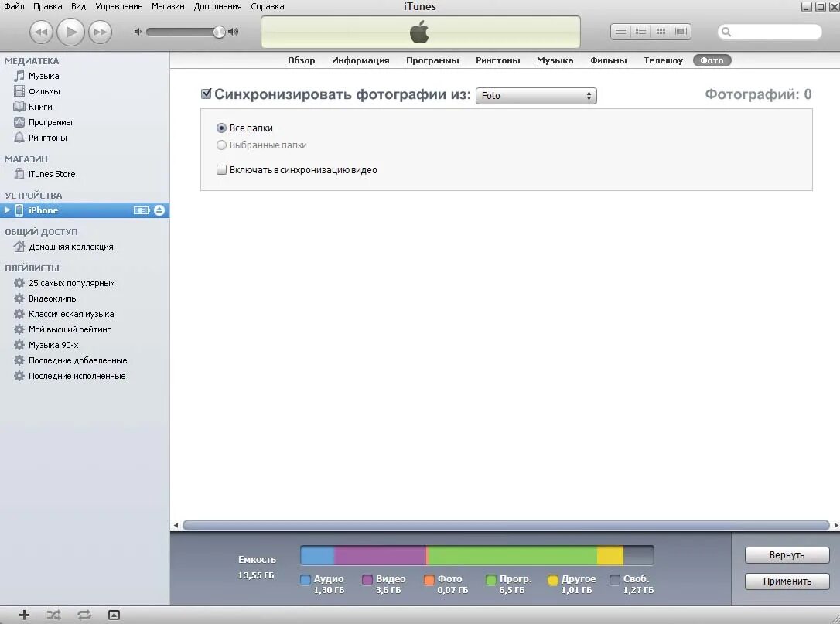Switch to the Рингтоны tab

497,60
